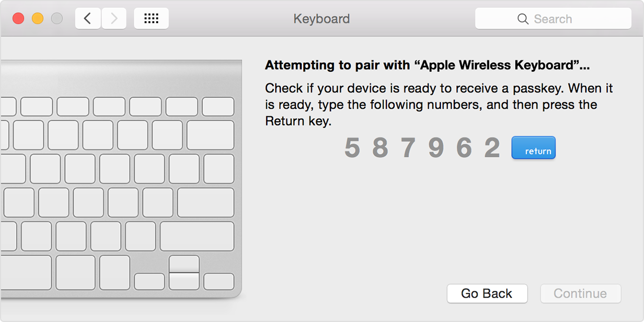
Task: Click the passkey digit 9
Action: coord(436,148)
